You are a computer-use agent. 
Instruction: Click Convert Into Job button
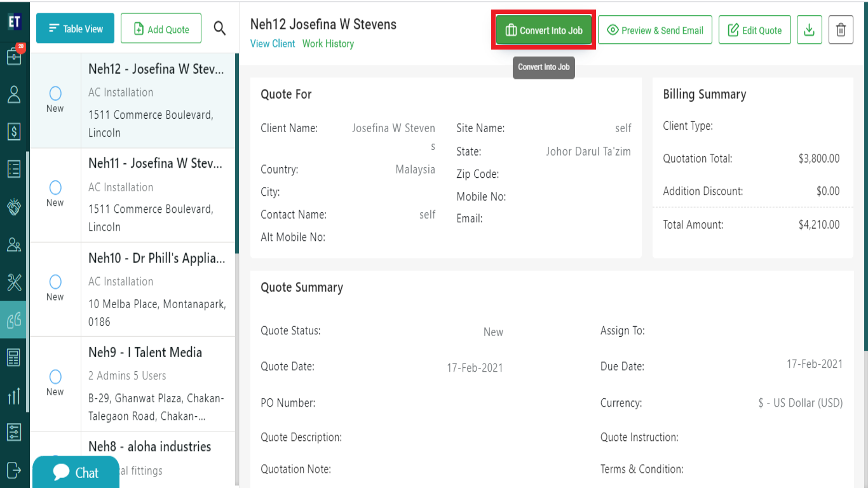click(x=543, y=30)
